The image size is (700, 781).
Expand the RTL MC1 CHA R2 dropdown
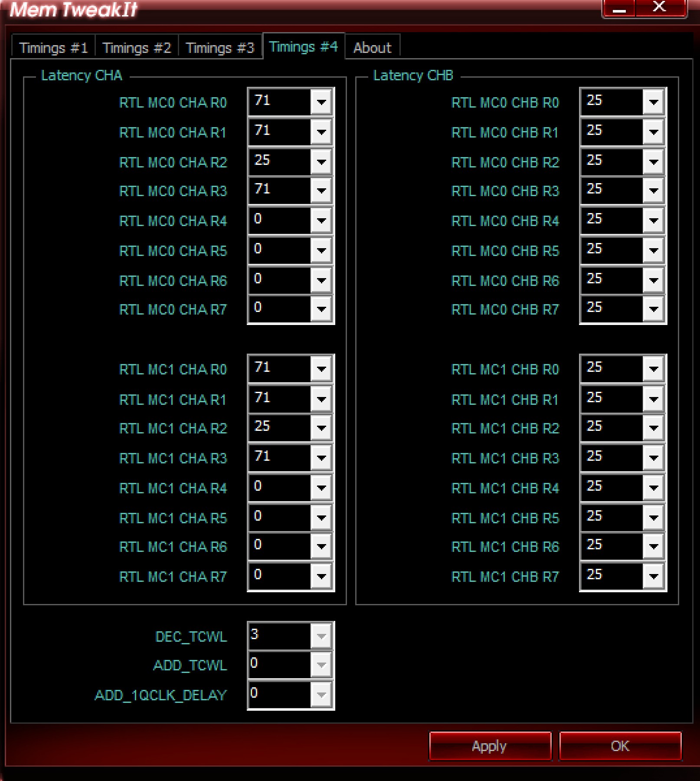pos(321,428)
